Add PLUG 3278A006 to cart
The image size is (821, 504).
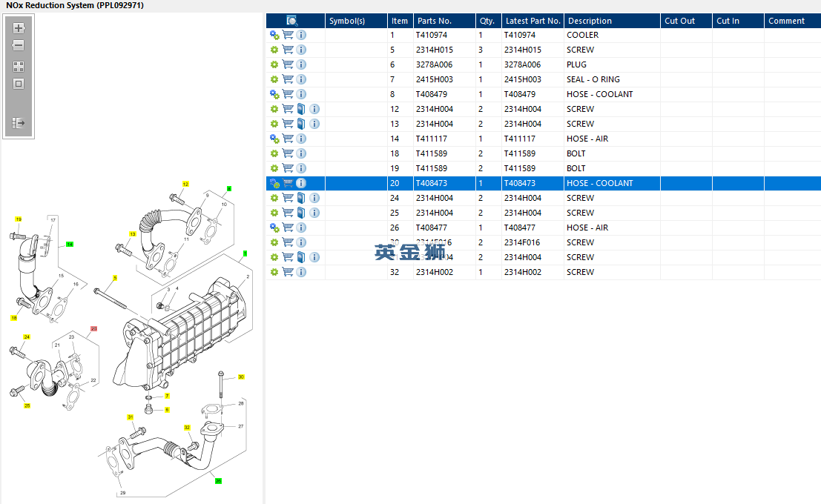click(288, 64)
